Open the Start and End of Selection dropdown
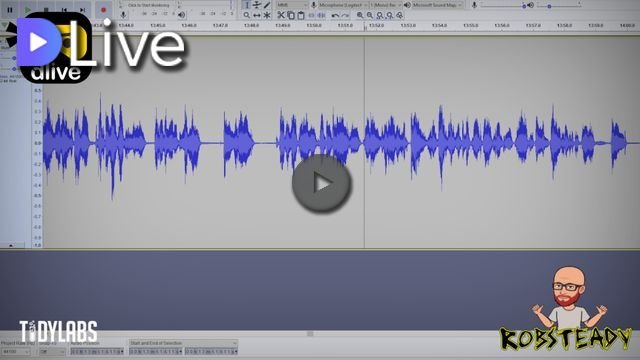The image size is (640, 360). [183, 343]
